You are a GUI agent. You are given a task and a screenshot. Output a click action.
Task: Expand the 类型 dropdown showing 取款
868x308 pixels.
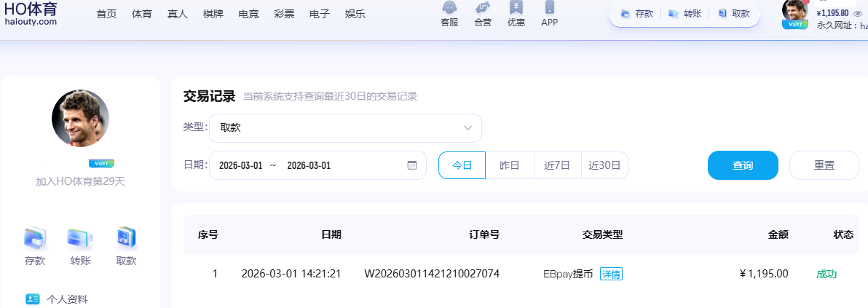[x=345, y=128]
